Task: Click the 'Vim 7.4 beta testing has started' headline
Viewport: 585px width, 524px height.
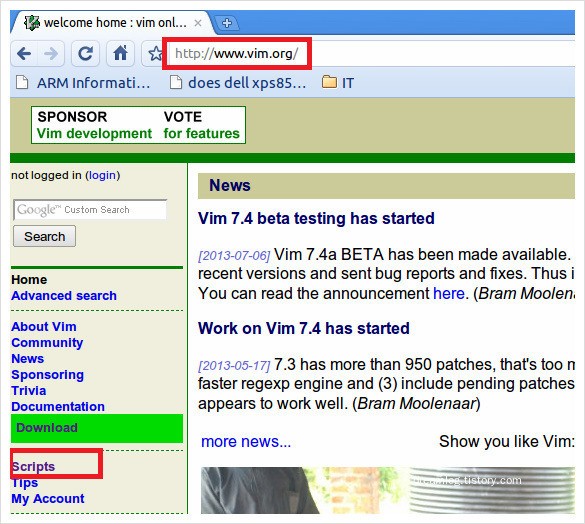Action: (316, 218)
